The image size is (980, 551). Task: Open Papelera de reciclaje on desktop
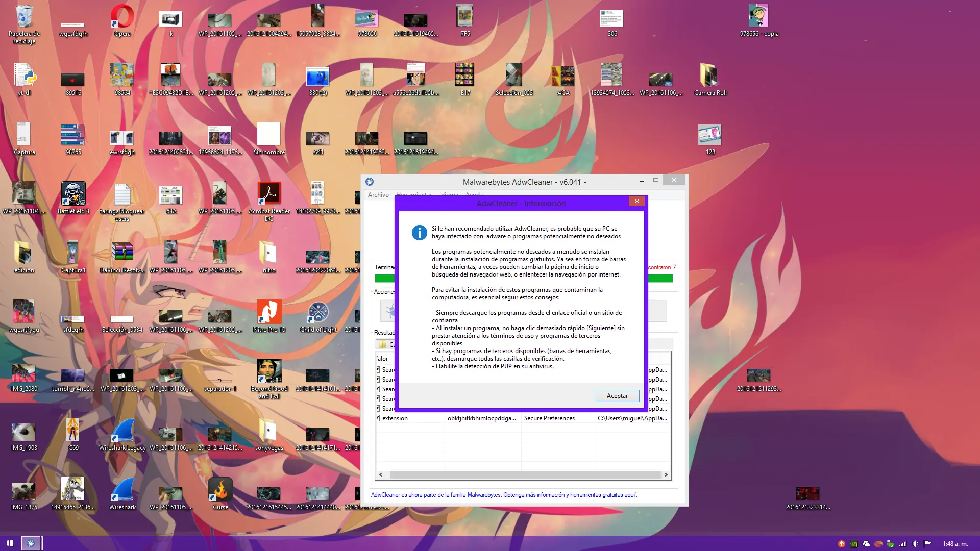click(x=24, y=24)
